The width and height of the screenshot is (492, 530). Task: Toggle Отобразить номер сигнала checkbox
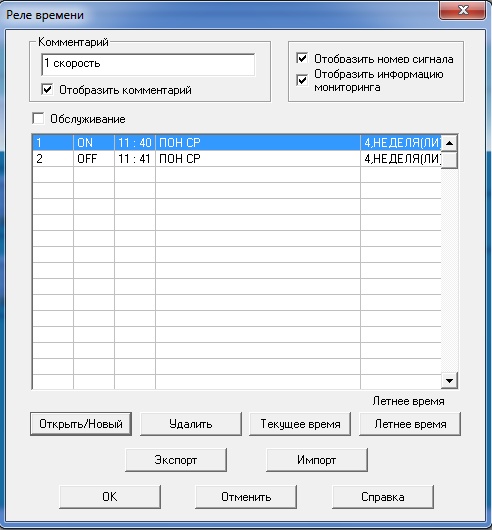[302, 58]
